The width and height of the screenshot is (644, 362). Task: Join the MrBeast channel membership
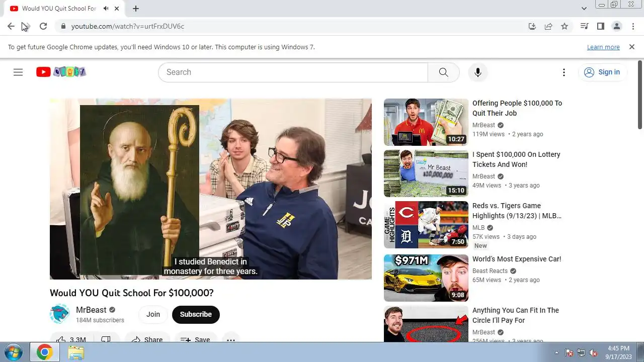(x=153, y=314)
